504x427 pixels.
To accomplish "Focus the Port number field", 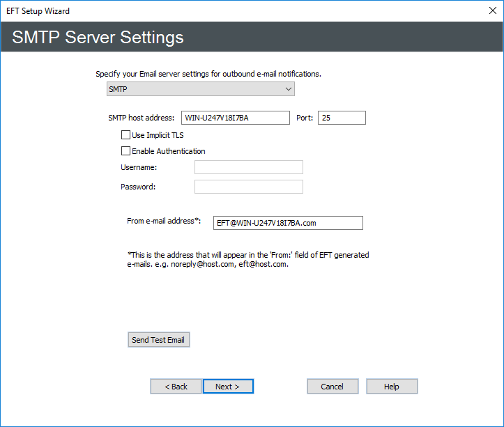I will click(341, 118).
